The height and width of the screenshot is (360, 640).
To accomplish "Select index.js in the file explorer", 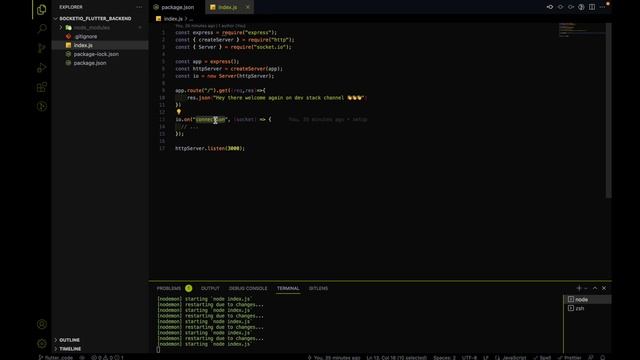I will (100, 45).
